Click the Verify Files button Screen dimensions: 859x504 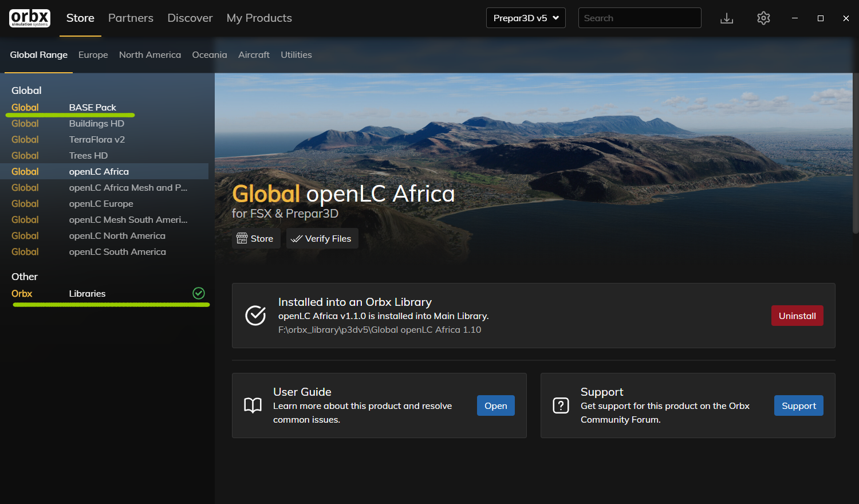[x=322, y=239]
